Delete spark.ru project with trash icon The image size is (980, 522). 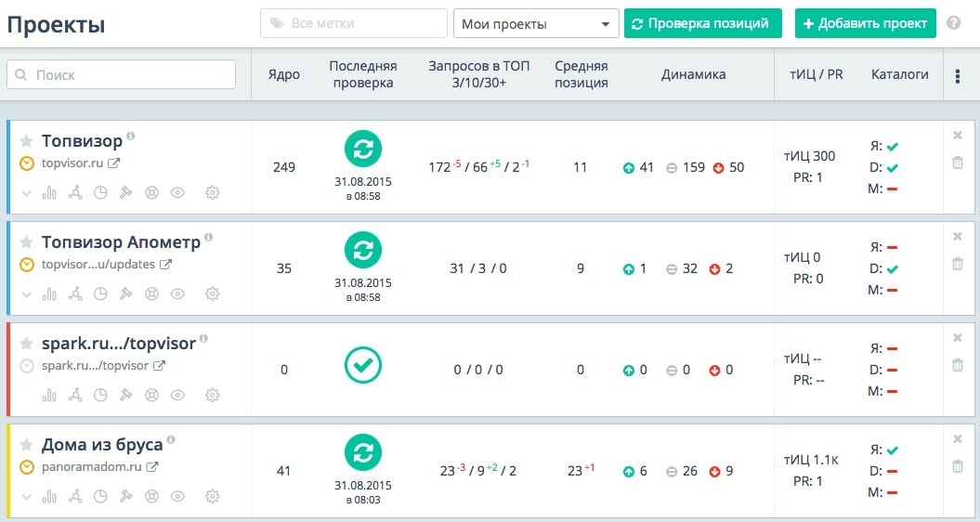click(958, 366)
